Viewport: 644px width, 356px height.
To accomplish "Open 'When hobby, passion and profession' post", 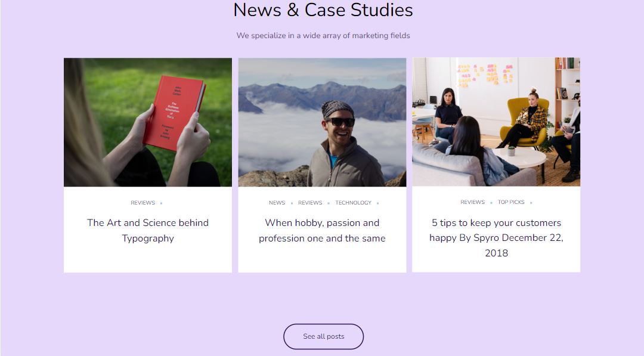I will (322, 230).
